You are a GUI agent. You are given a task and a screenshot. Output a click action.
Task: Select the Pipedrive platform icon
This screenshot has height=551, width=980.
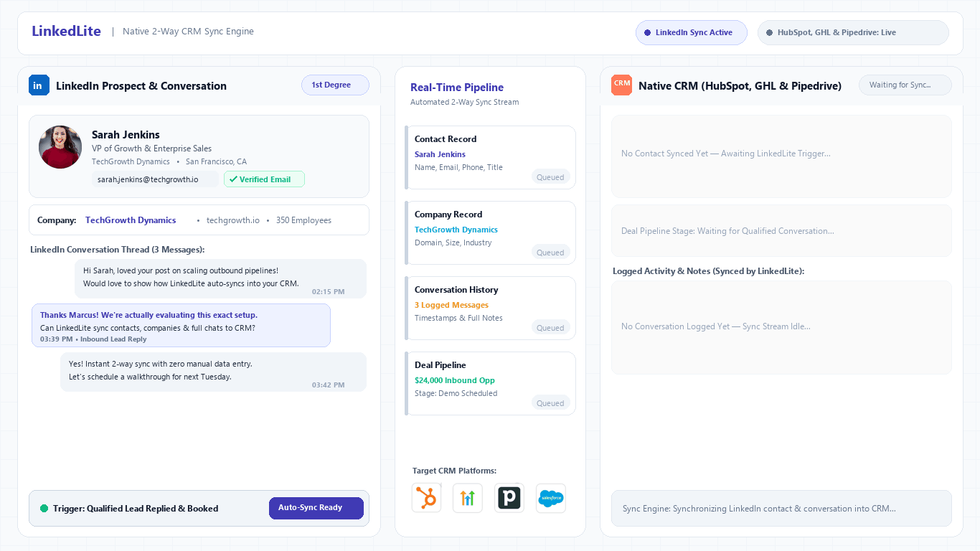[x=509, y=498]
